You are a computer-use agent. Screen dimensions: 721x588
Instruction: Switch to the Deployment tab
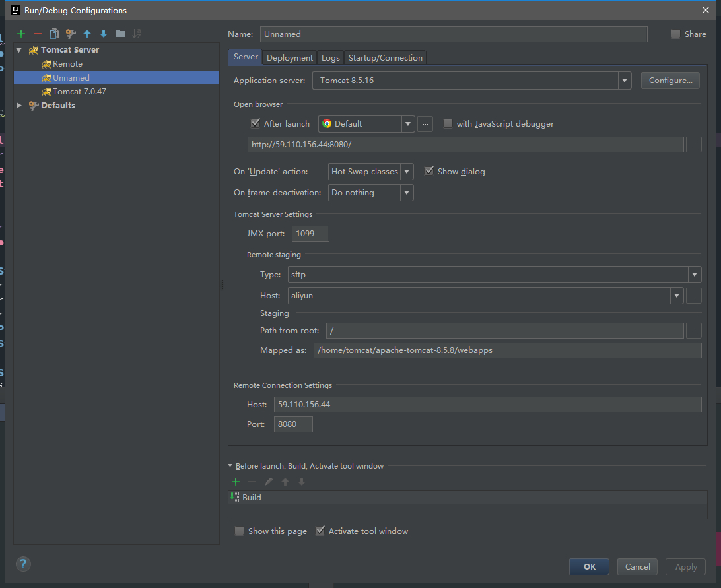tap(290, 58)
